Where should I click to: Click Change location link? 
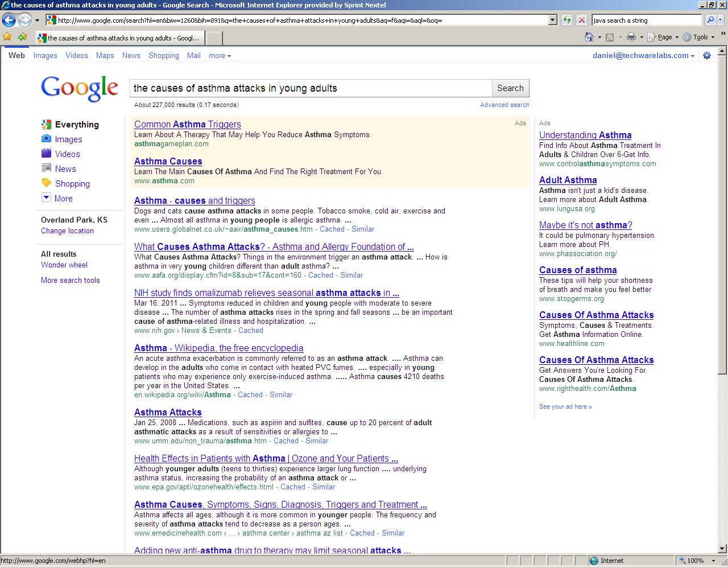coord(67,231)
